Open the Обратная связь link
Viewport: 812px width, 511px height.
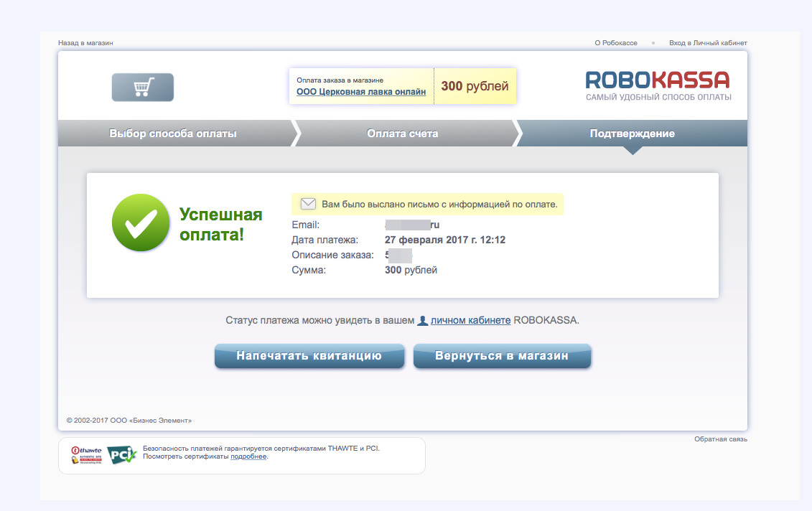721,439
